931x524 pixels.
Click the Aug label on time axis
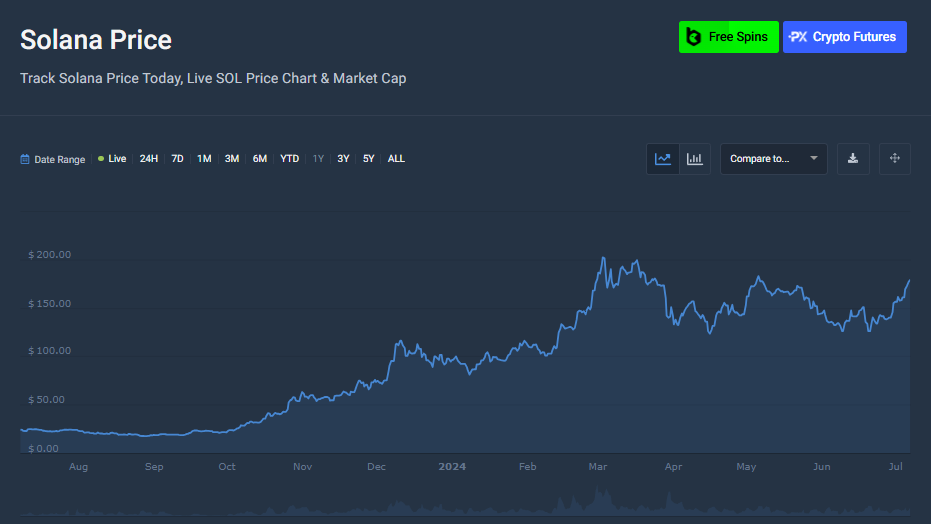coord(78,466)
